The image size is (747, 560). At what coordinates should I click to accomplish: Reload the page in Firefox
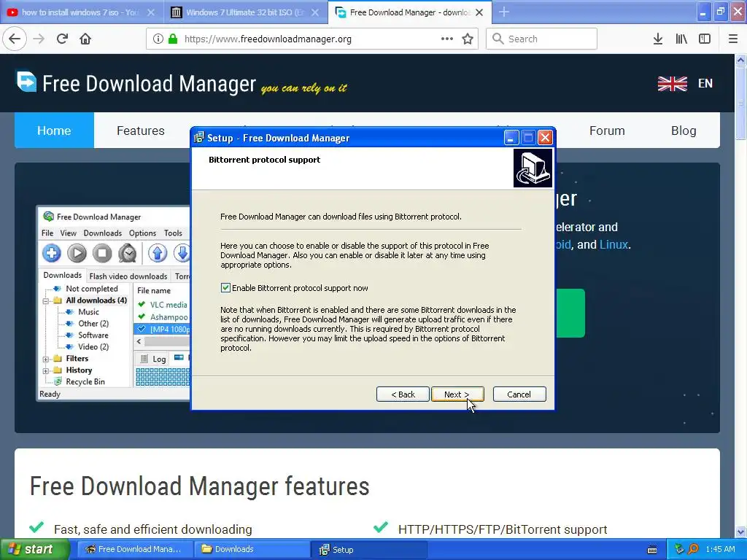(62, 39)
